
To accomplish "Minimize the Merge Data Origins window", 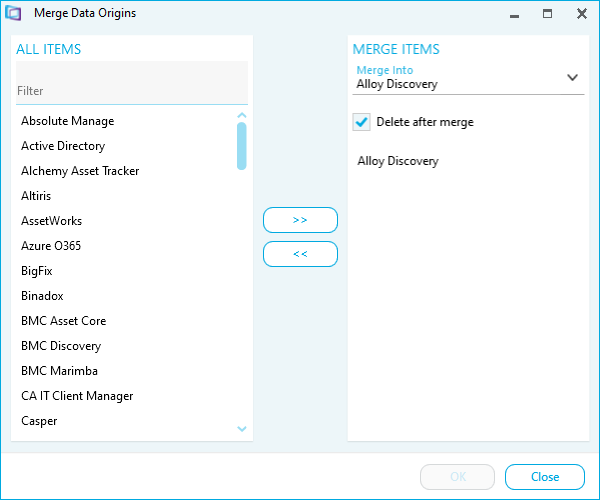I will point(515,15).
